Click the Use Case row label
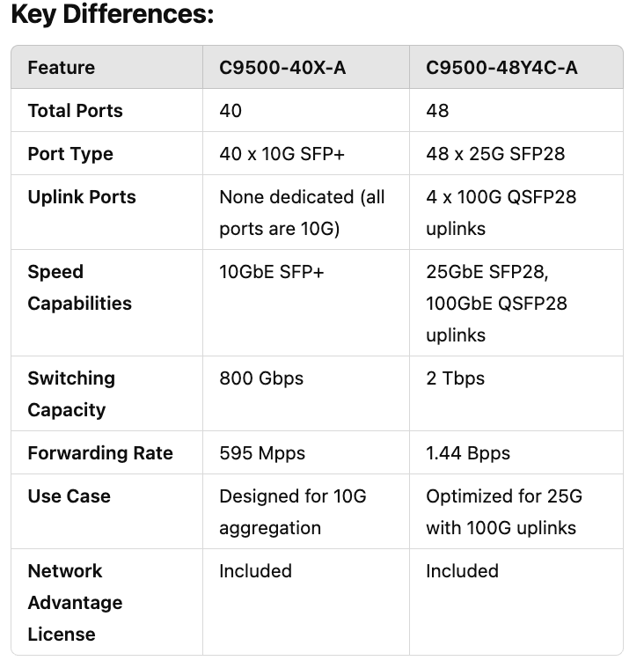This screenshot has height=668, width=644. click(x=69, y=496)
